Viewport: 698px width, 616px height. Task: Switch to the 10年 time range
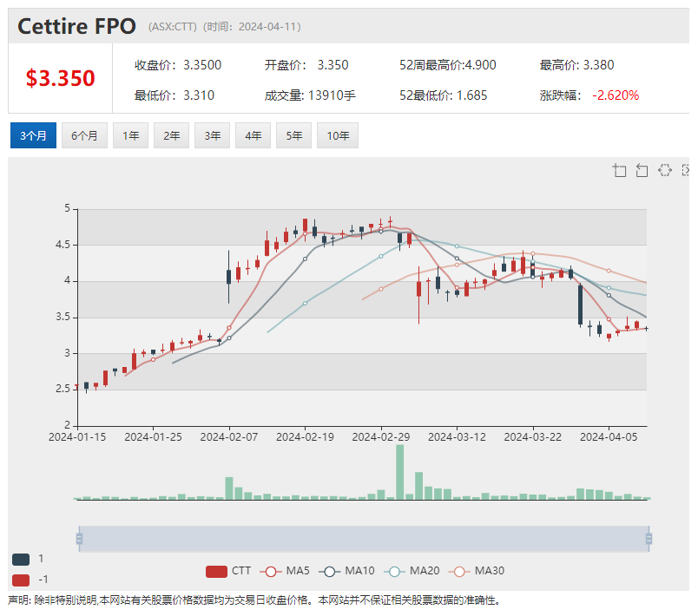click(338, 135)
